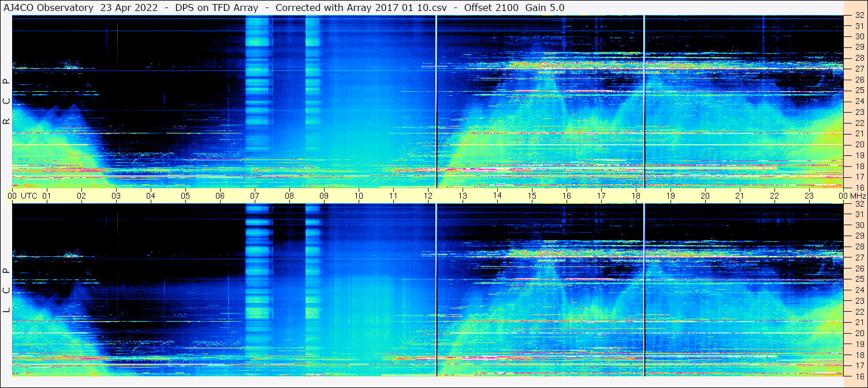
Task: Click the 'L C P' panel label
Action: click(6, 290)
